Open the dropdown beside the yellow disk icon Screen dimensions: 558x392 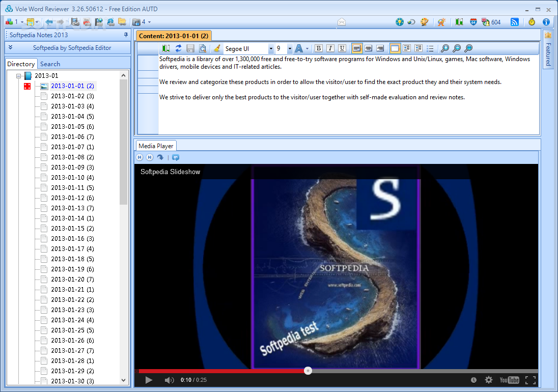(37, 22)
